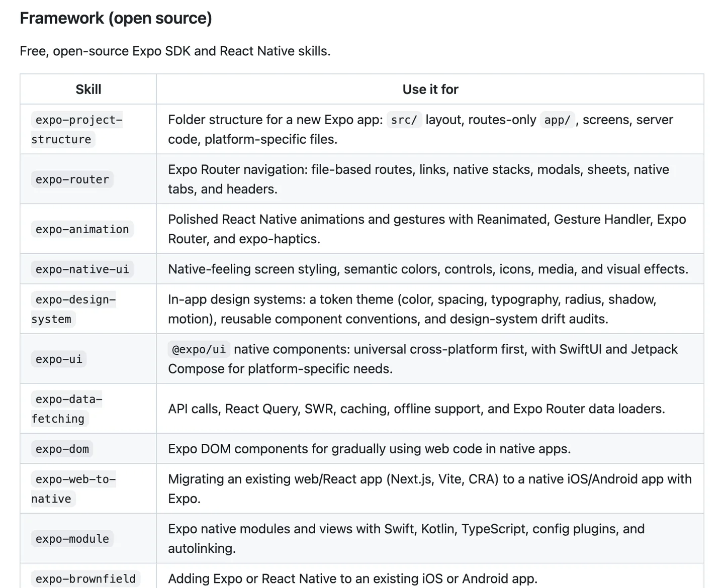
Task: Select the expo-data-fetching skill name
Action: click(x=67, y=409)
